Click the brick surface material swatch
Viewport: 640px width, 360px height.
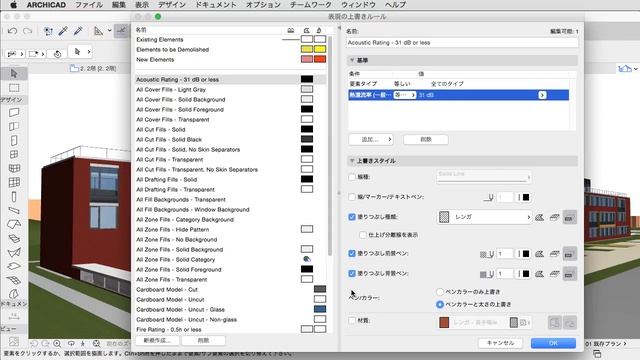click(444, 323)
